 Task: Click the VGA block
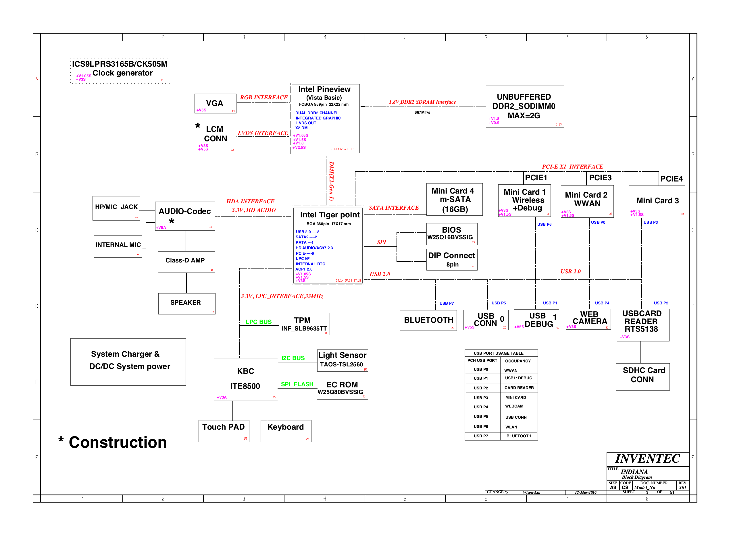215,103
